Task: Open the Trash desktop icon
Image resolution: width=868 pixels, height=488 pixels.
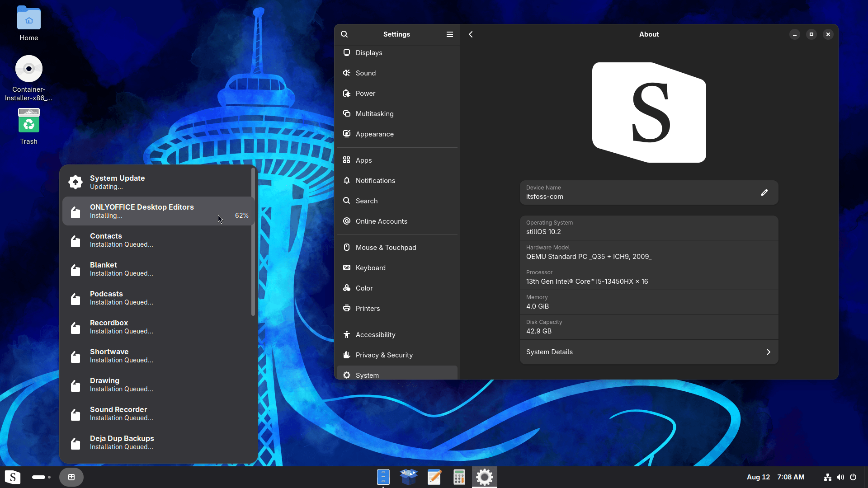Action: [29, 127]
